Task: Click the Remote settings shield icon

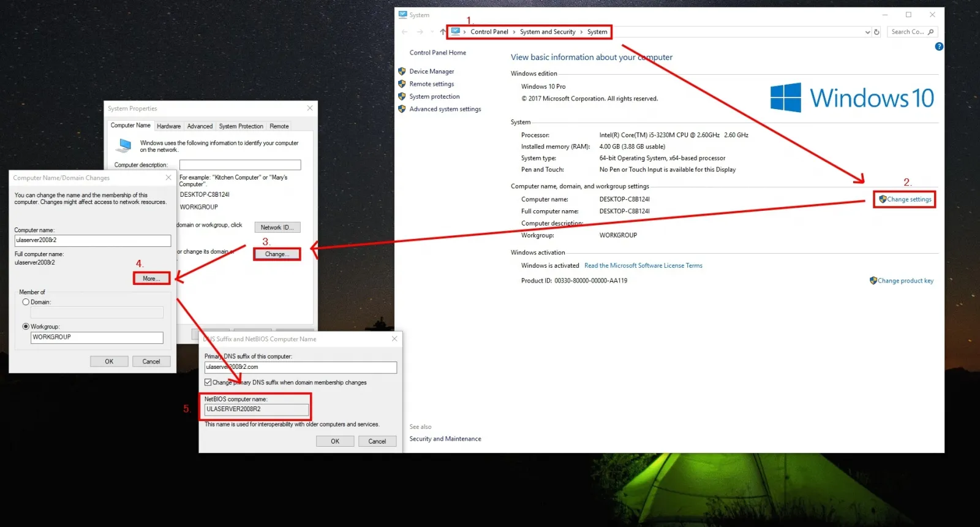Action: 402,84
